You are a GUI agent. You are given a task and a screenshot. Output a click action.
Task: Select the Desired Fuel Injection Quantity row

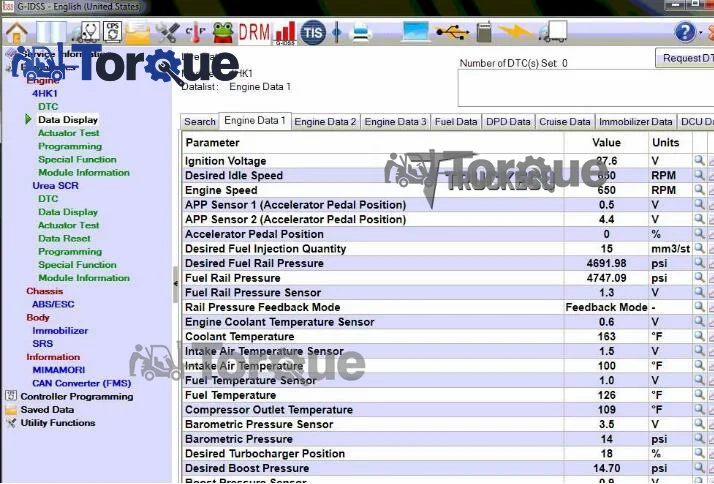point(437,249)
